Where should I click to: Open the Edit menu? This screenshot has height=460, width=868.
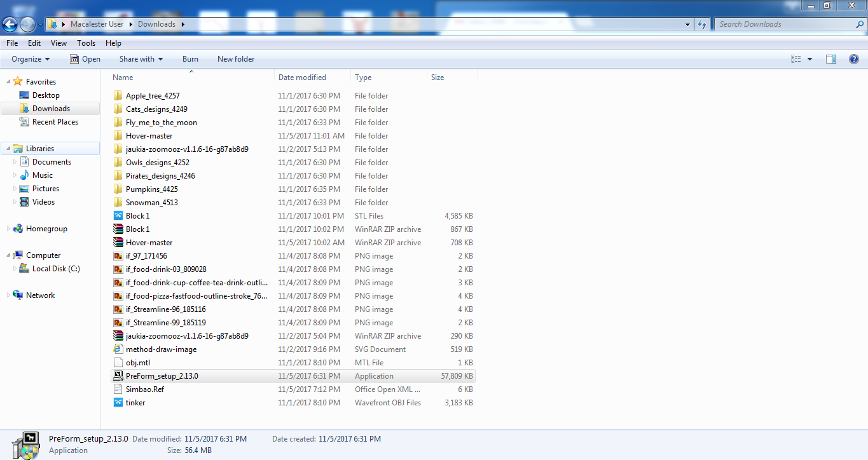tap(34, 43)
